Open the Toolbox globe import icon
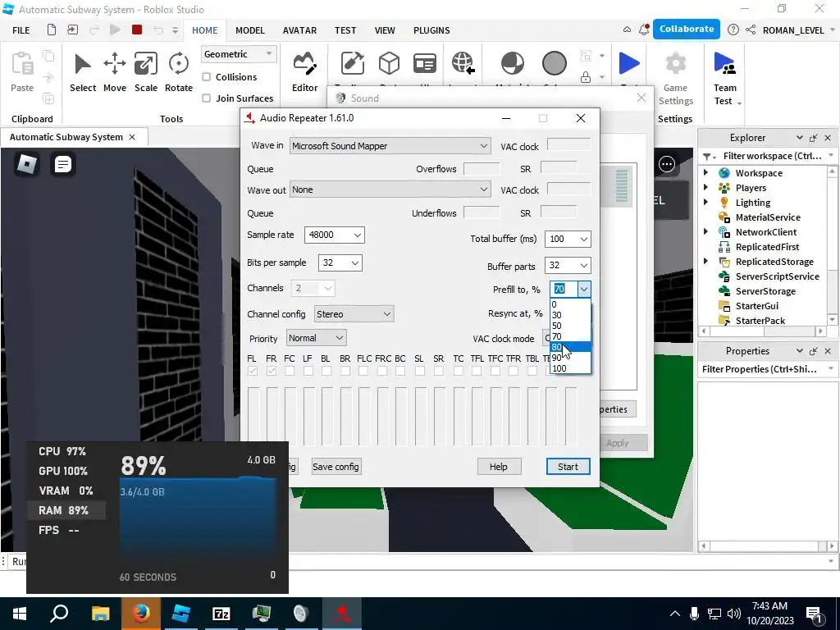Screen dimensions: 840x630 (463, 64)
